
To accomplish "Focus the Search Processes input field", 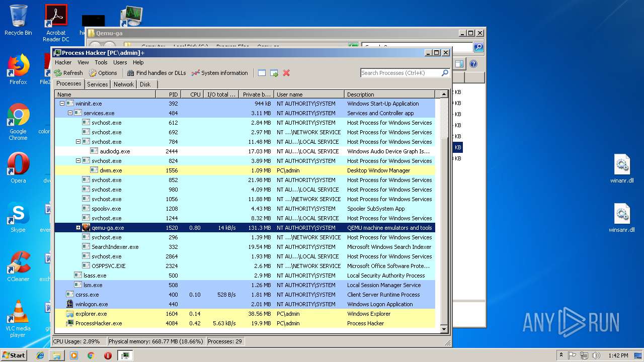I will click(401, 73).
